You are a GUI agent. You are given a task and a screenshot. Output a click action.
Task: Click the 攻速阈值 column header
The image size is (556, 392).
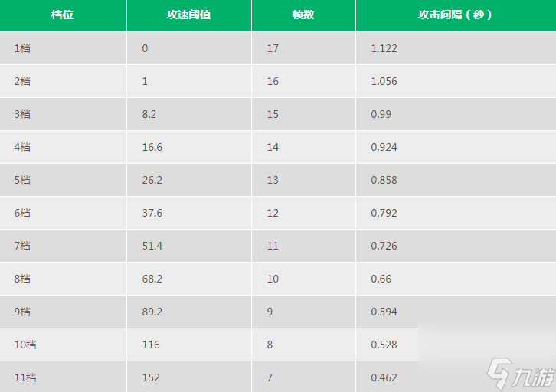point(189,15)
